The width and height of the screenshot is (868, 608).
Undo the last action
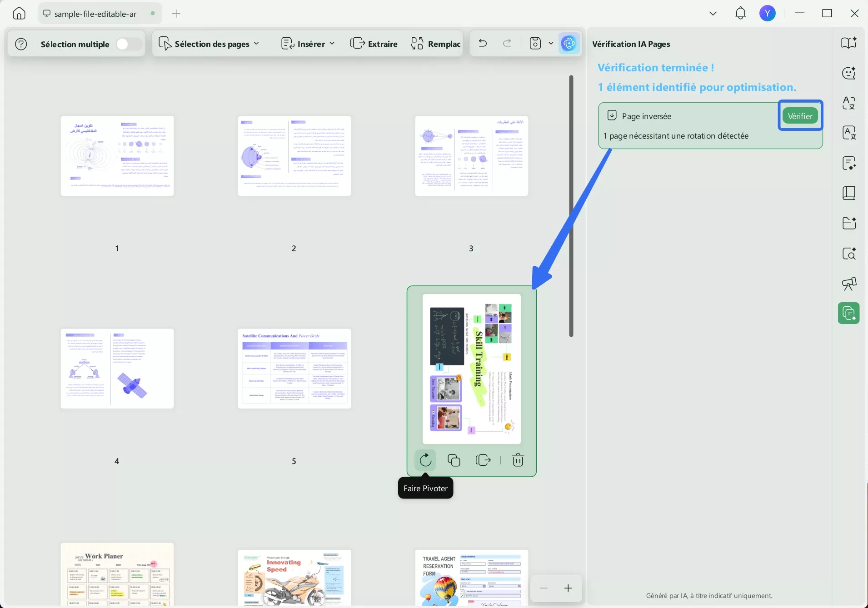tap(483, 43)
